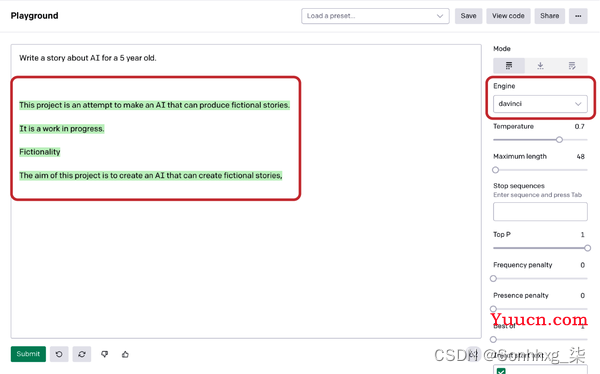Submit the prompt with the Submit button
The height and width of the screenshot is (374, 600).
(x=28, y=354)
